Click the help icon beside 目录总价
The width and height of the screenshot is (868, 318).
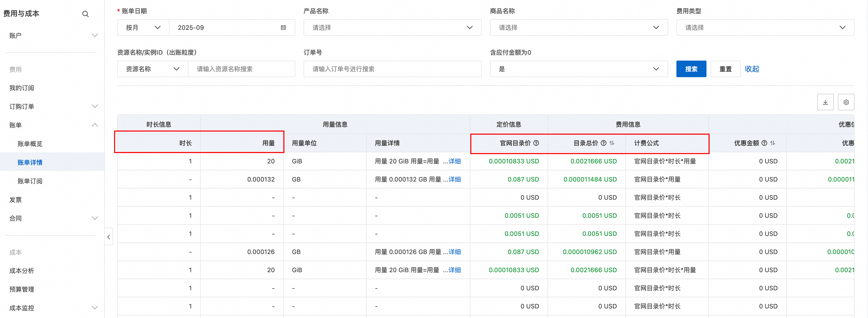point(604,143)
